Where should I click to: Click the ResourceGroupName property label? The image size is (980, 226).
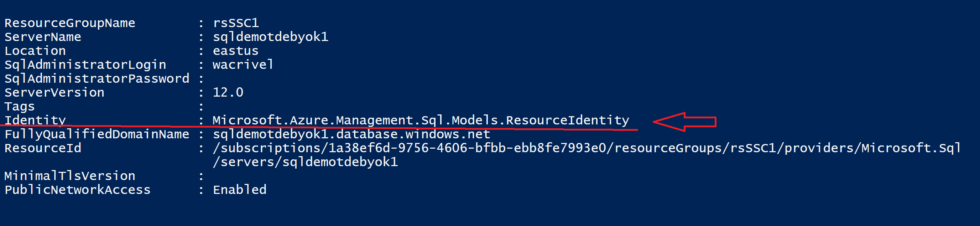[70, 23]
